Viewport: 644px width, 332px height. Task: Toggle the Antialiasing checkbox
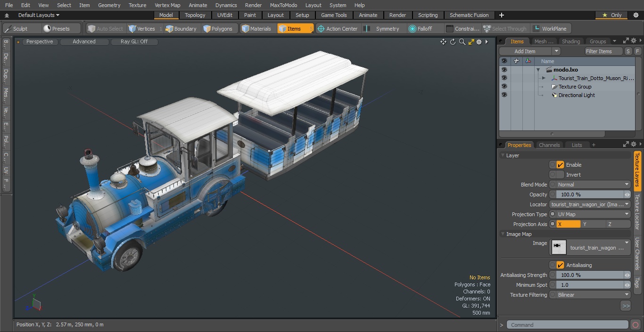(x=560, y=265)
